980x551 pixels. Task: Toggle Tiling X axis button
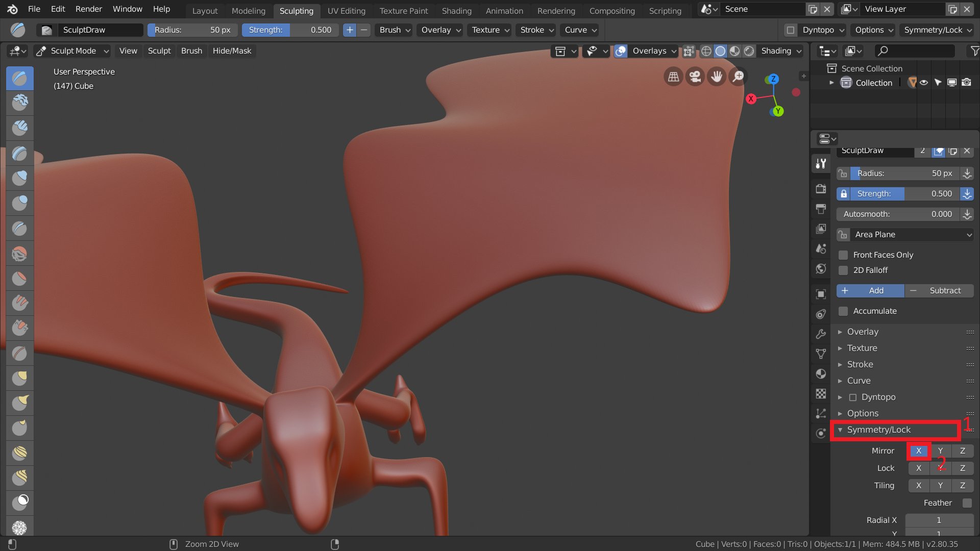[x=919, y=486]
